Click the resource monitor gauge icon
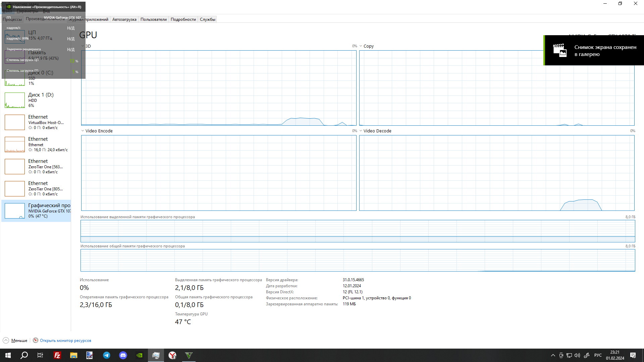Image resolution: width=644 pixels, height=362 pixels. (36, 340)
